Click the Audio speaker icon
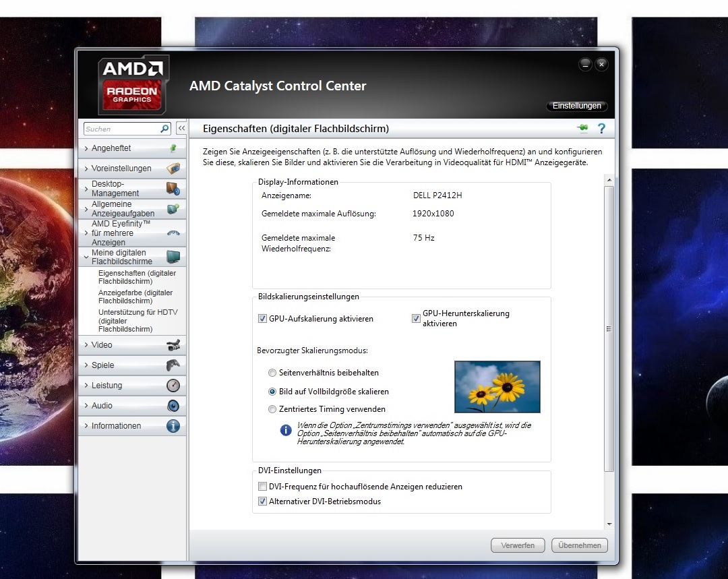Screen dimensions: 728x579 173,406
